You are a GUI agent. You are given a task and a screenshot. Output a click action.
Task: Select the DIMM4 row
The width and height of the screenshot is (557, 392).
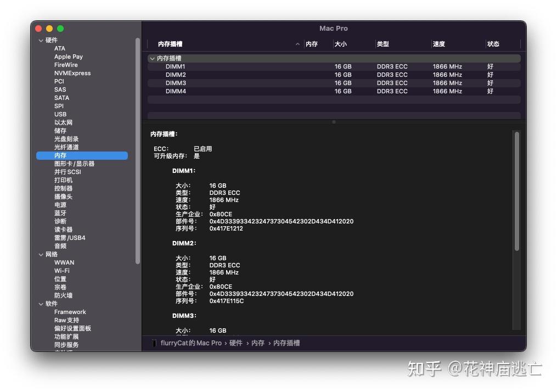[x=334, y=91]
